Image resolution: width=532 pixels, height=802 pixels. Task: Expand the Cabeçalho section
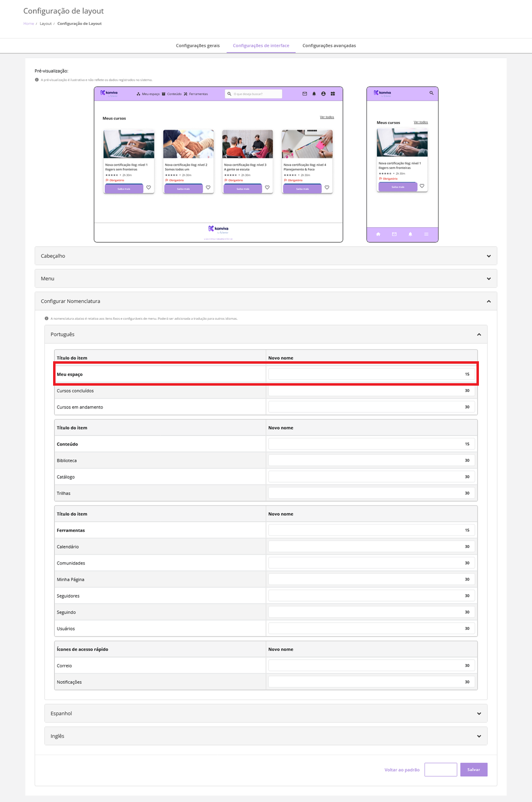coord(489,256)
